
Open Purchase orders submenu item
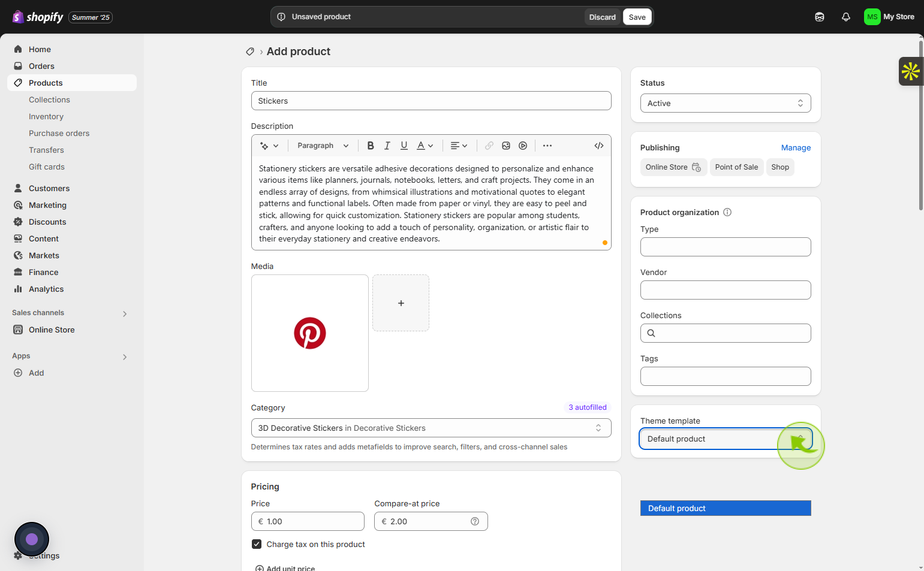59,133
